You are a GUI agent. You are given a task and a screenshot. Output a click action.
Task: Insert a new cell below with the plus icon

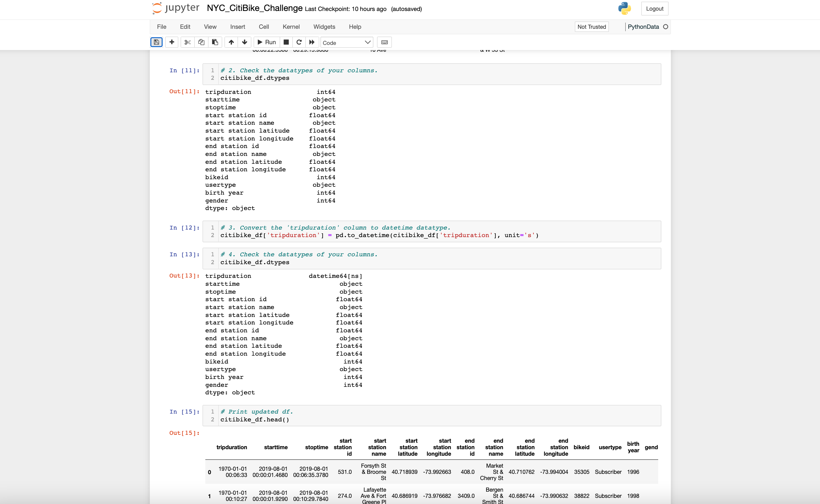click(x=172, y=42)
